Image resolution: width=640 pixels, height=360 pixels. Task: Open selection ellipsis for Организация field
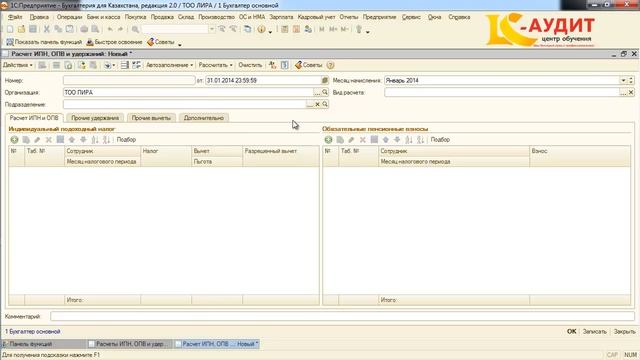(x=317, y=93)
